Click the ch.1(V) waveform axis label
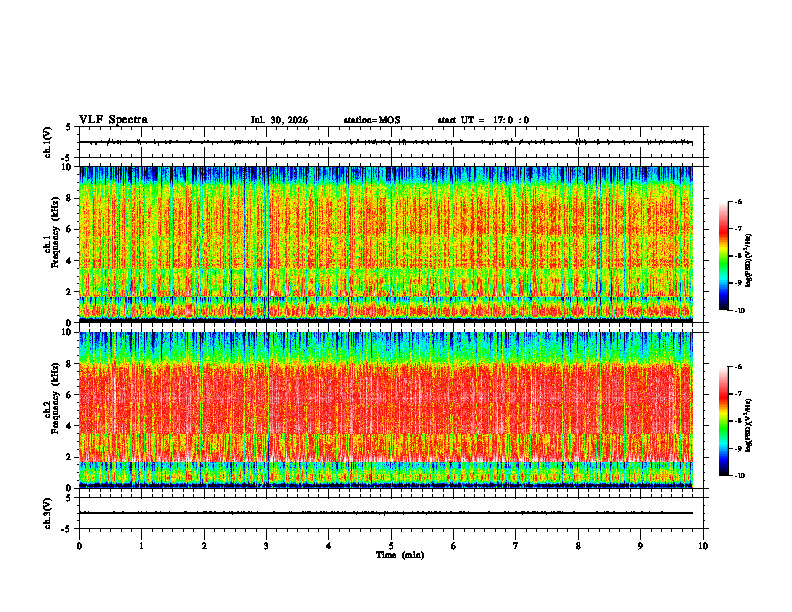 pos(48,142)
